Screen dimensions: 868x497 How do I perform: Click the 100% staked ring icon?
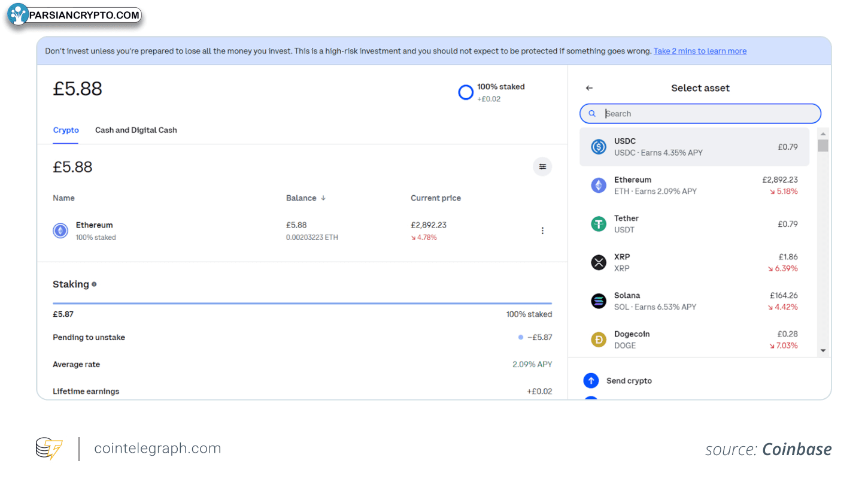pos(466,92)
